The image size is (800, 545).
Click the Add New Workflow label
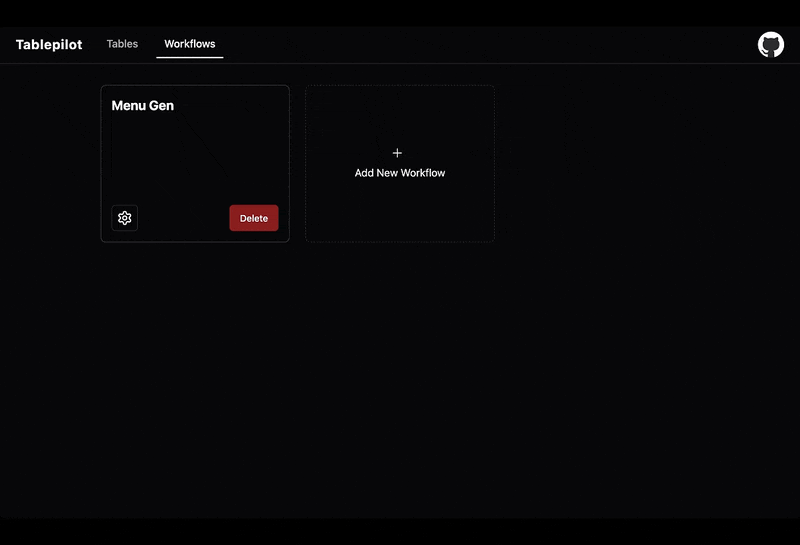[399, 173]
